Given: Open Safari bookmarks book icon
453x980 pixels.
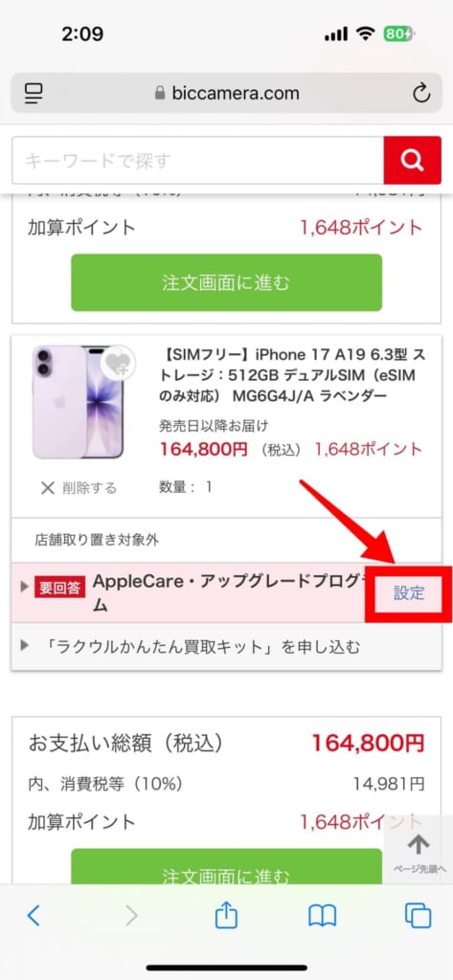Looking at the screenshot, I should (x=322, y=916).
